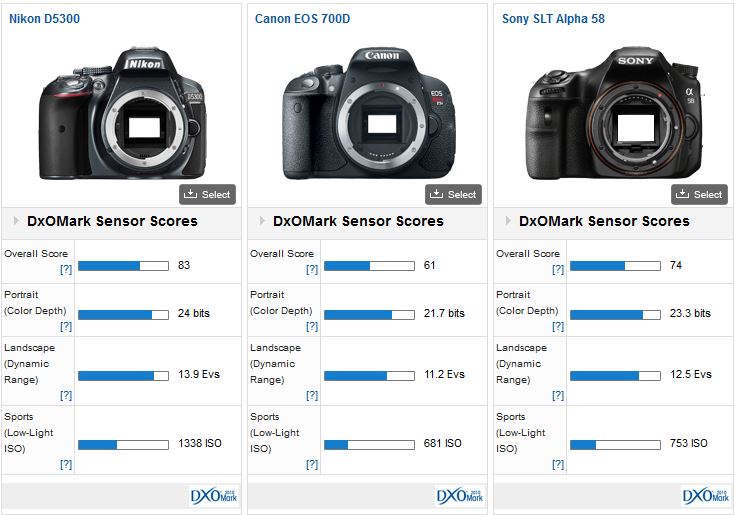Open the Sports help [?] for Nikon D5300
The image size is (735, 515).
(x=65, y=464)
